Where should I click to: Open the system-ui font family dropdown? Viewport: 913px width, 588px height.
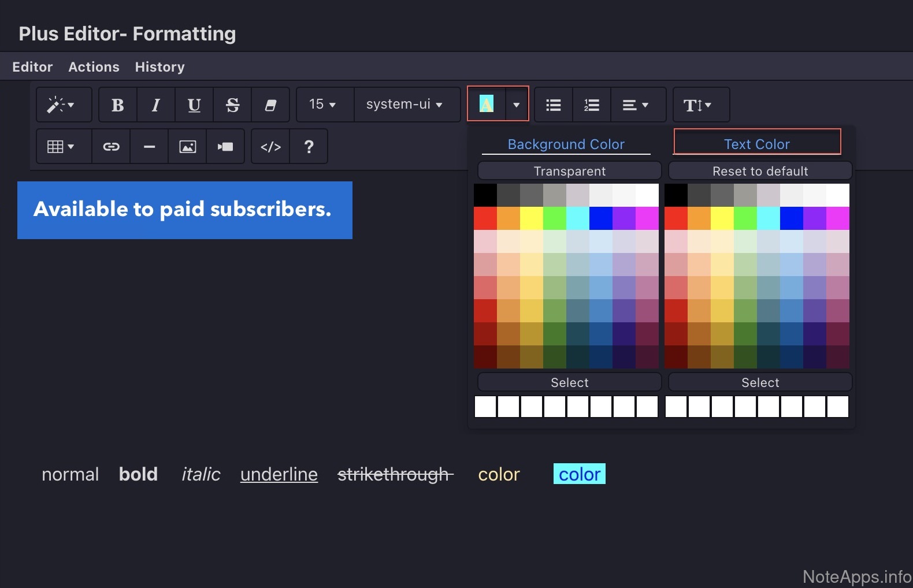click(404, 105)
